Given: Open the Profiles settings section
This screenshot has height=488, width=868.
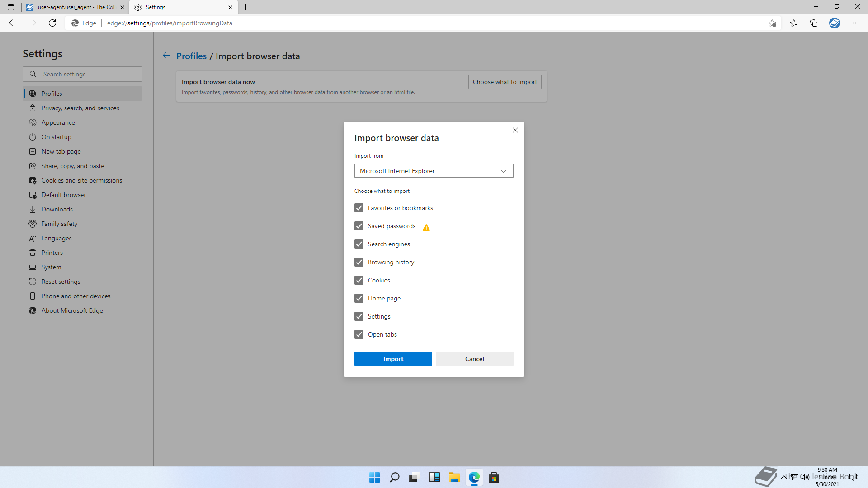Looking at the screenshot, I should 82,94.
